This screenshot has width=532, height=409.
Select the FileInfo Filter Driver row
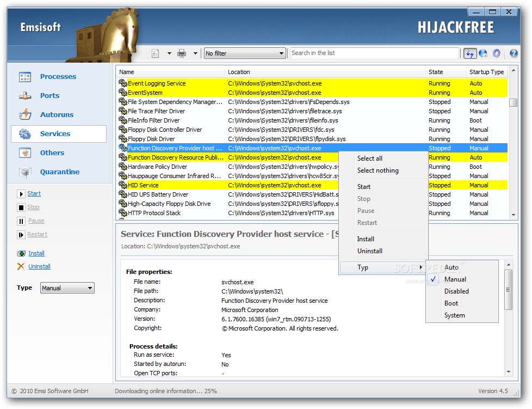click(x=312, y=120)
